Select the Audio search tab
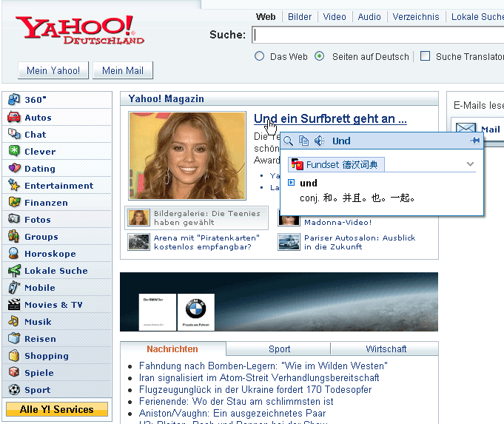This screenshot has width=504, height=424. tap(369, 17)
